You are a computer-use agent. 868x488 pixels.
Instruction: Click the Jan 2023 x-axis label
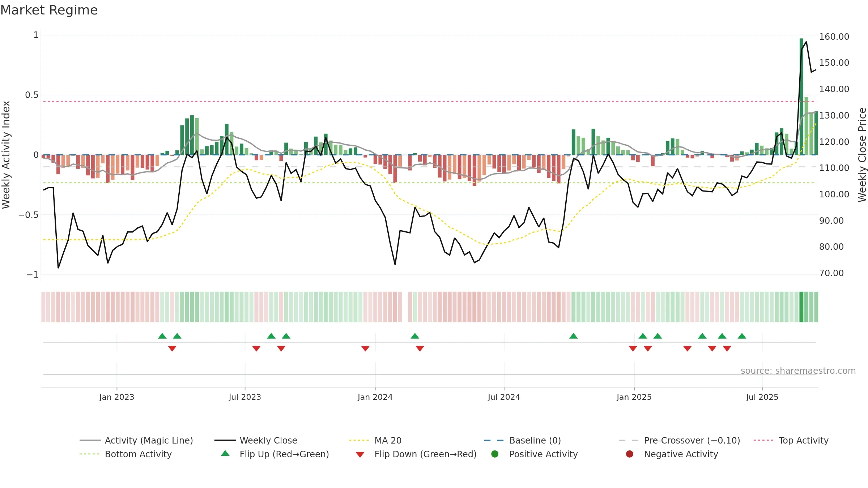[x=117, y=397]
